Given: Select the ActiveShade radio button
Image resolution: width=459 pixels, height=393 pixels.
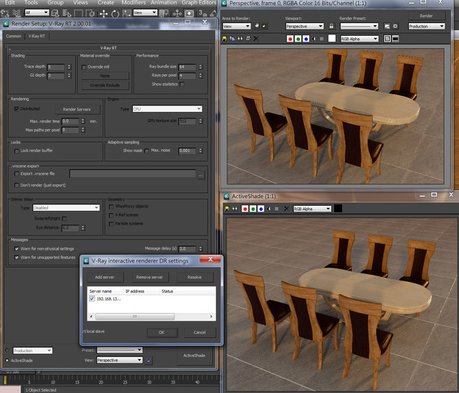Looking at the screenshot, I should (x=7, y=360).
